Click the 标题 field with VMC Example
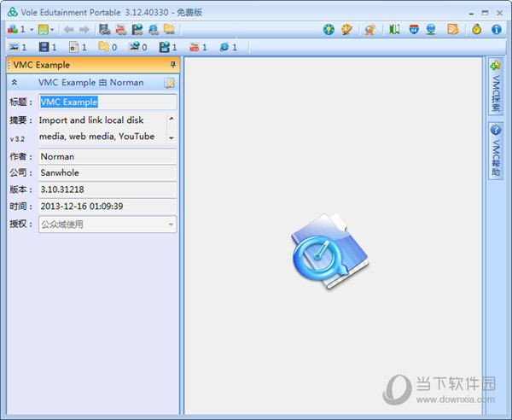The width and height of the screenshot is (512, 420). pos(108,102)
